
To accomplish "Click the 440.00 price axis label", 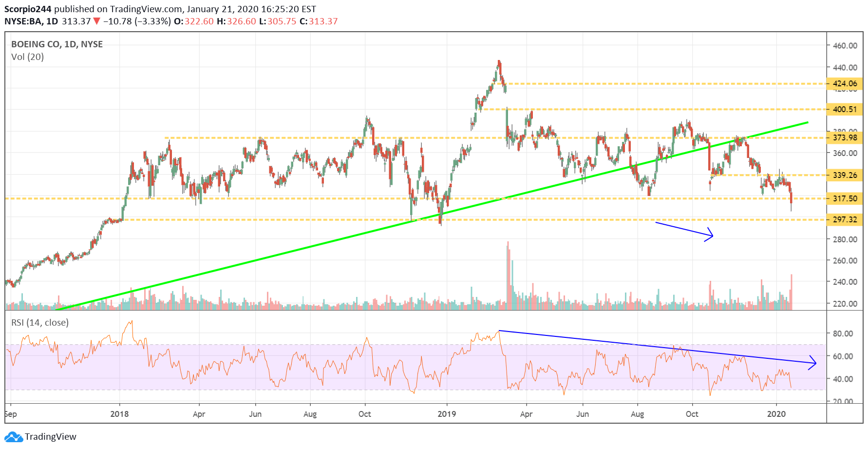I will 845,67.
